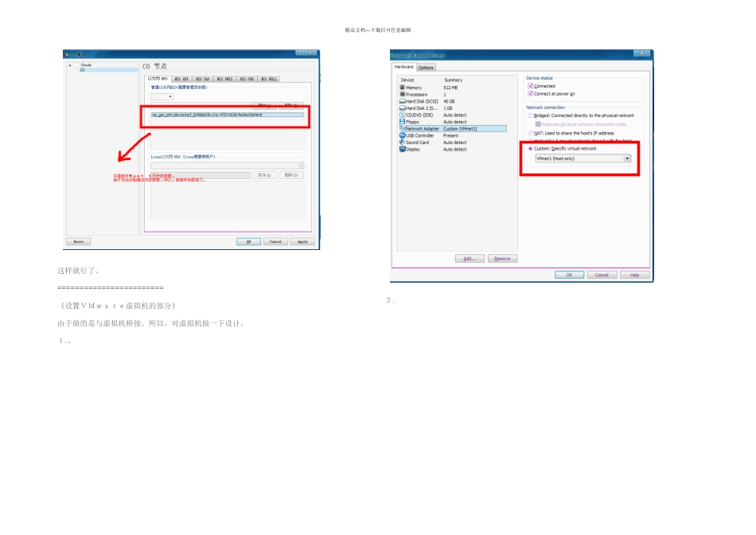Screen dimensions: 756x535
Task: Select the Network Adapter icon
Action: tap(402, 128)
